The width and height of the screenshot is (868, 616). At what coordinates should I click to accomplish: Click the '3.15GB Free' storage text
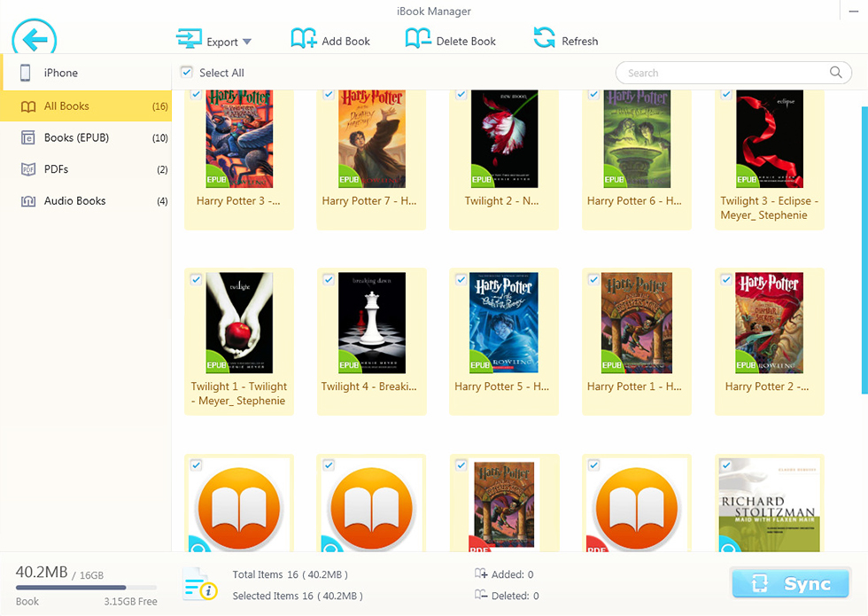coord(131,601)
